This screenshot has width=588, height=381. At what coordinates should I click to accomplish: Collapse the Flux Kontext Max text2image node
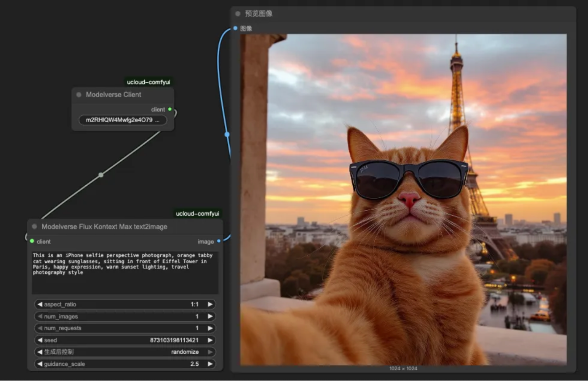(34, 226)
